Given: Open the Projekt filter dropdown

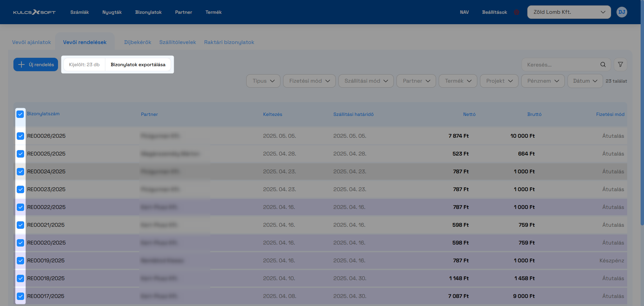Looking at the screenshot, I should 499,81.
